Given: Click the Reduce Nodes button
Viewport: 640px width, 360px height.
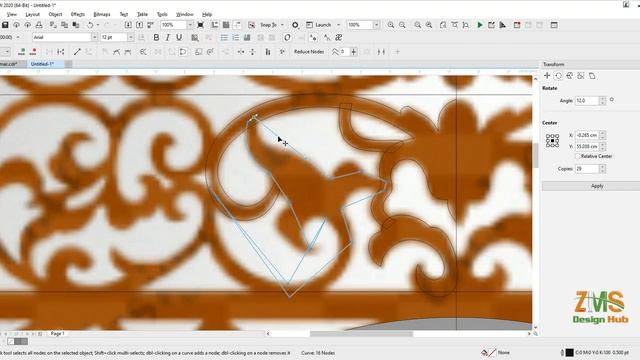Looking at the screenshot, I should pyautogui.click(x=309, y=52).
